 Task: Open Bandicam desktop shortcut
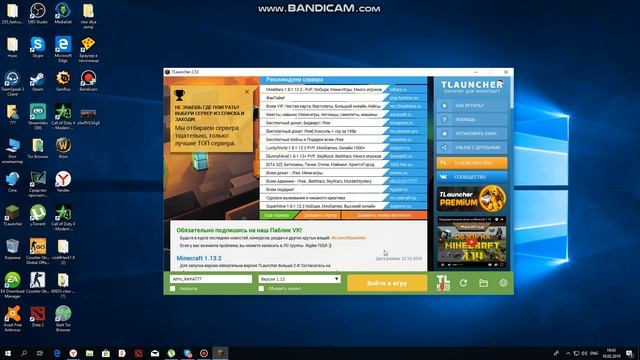point(88,81)
